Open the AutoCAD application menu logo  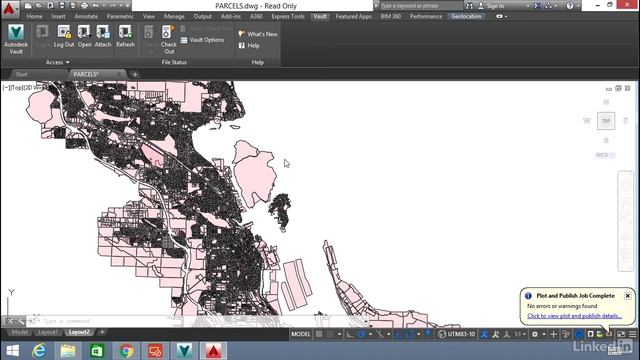click(x=9, y=8)
